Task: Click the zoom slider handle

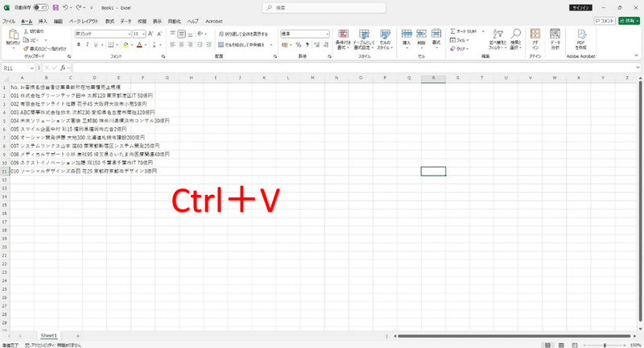Action: 605,345
